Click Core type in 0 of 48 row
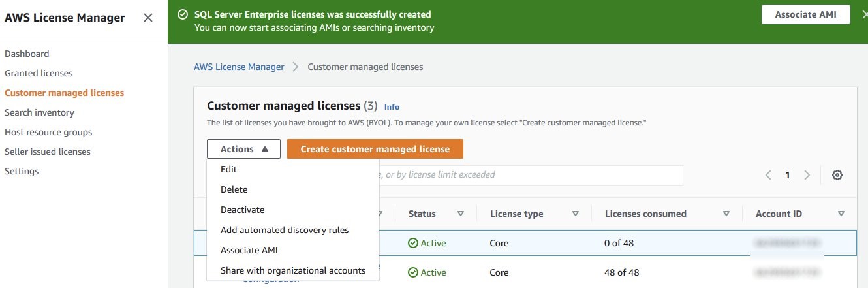 499,243
